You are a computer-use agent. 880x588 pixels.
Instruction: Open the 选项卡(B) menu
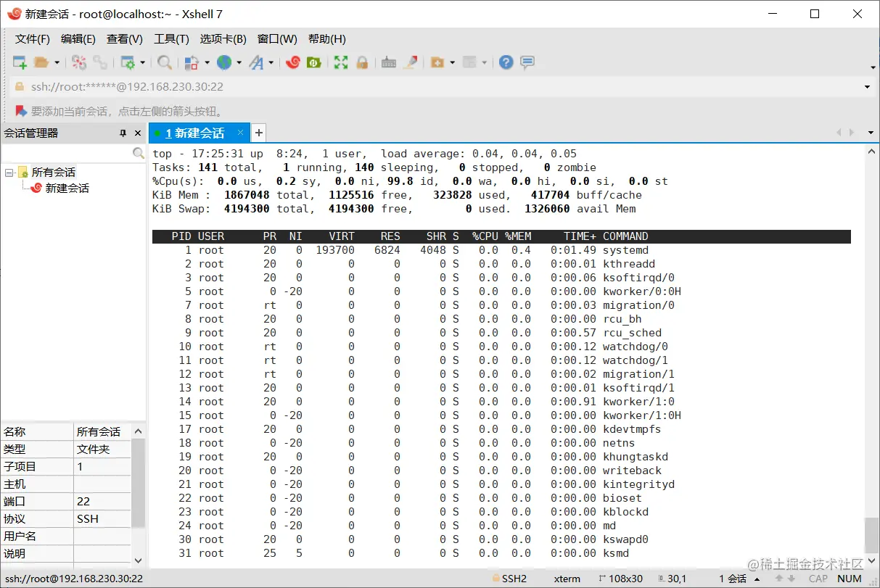223,39
